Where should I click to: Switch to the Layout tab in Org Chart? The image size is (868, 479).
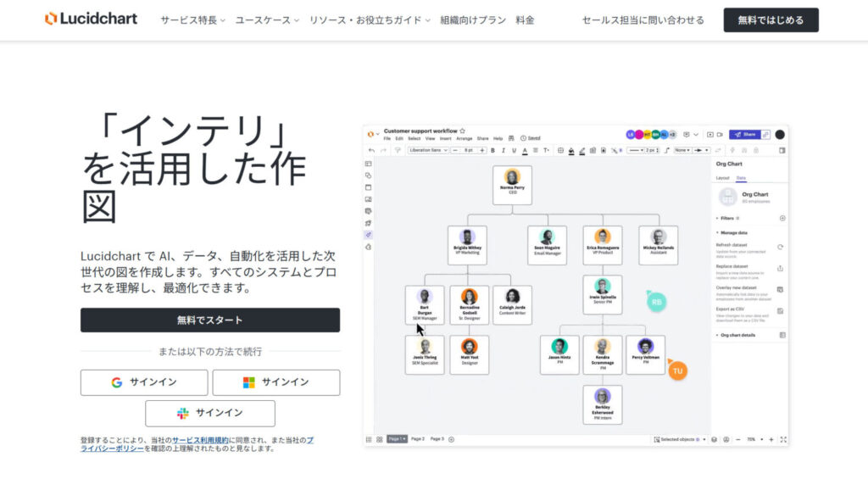point(722,178)
